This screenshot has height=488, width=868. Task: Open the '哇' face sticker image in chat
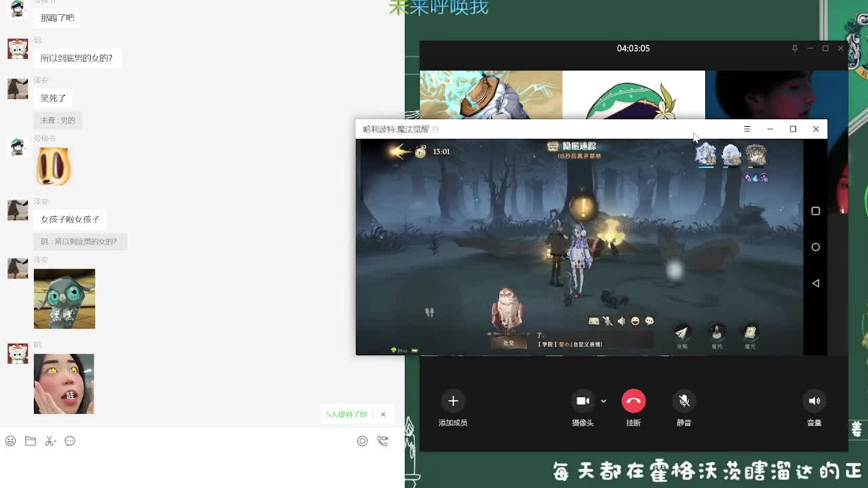point(64,384)
